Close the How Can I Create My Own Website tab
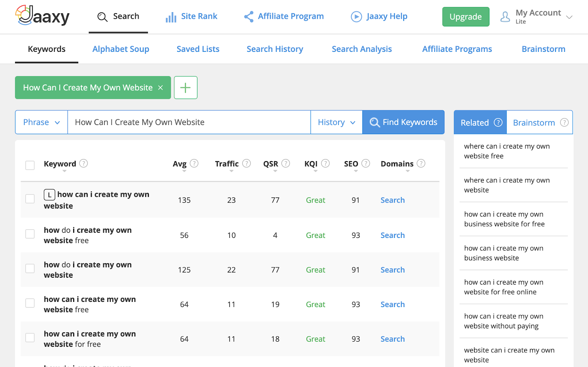The height and width of the screenshot is (367, 588). pyautogui.click(x=161, y=88)
